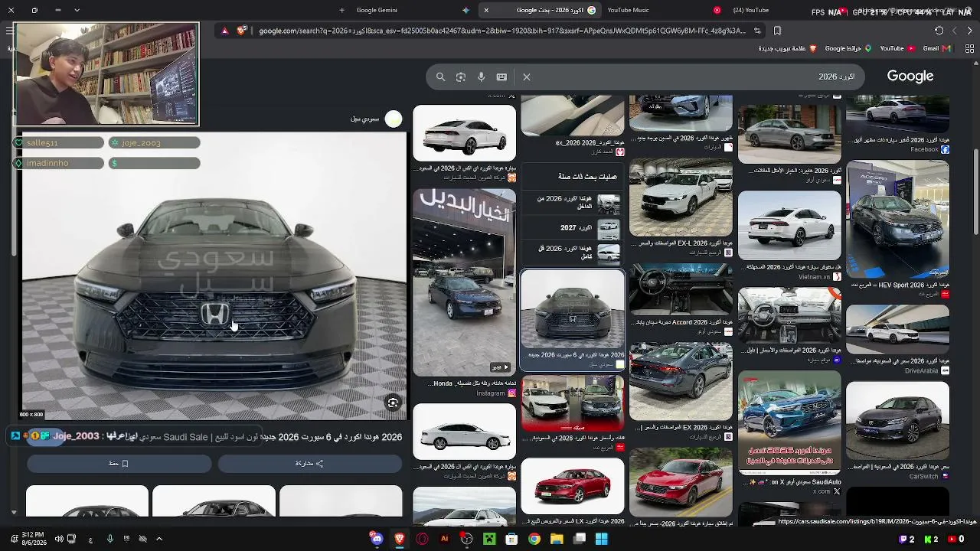Open the Brave Shields icon in address bar
The width and height of the screenshot is (980, 551).
pyautogui.click(x=242, y=31)
